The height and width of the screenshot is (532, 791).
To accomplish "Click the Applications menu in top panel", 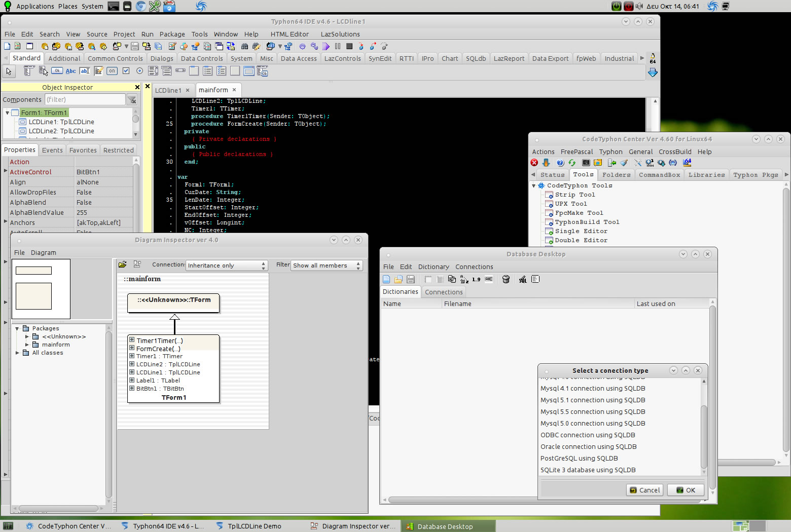I will [35, 6].
